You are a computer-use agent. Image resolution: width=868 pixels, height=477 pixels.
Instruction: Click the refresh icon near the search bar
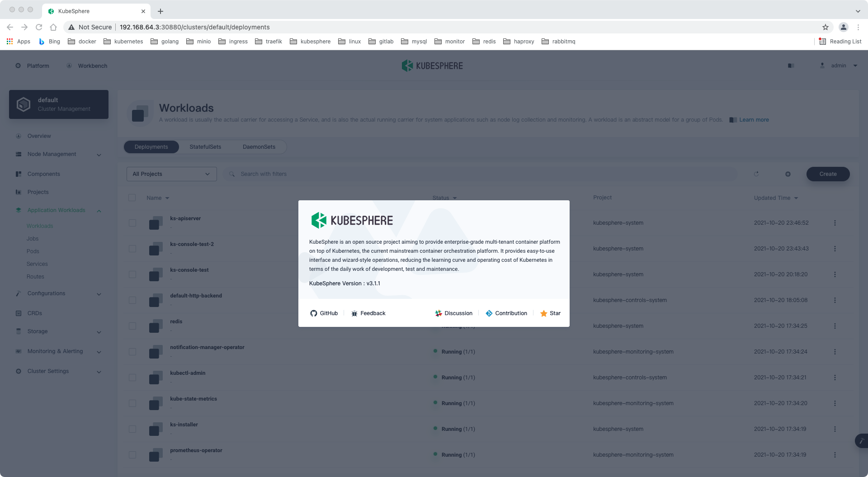pos(756,174)
